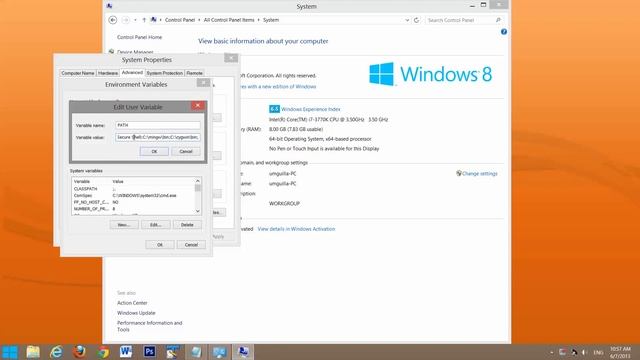Screen dimensions: 640x360
Task: Open the Windows Update link
Action: pos(136,313)
